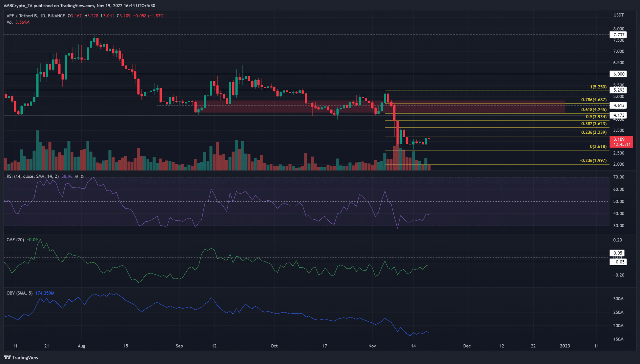
Task: Select the RSI (14, close, SMA, 14, 2) legend
Action: click(33, 176)
